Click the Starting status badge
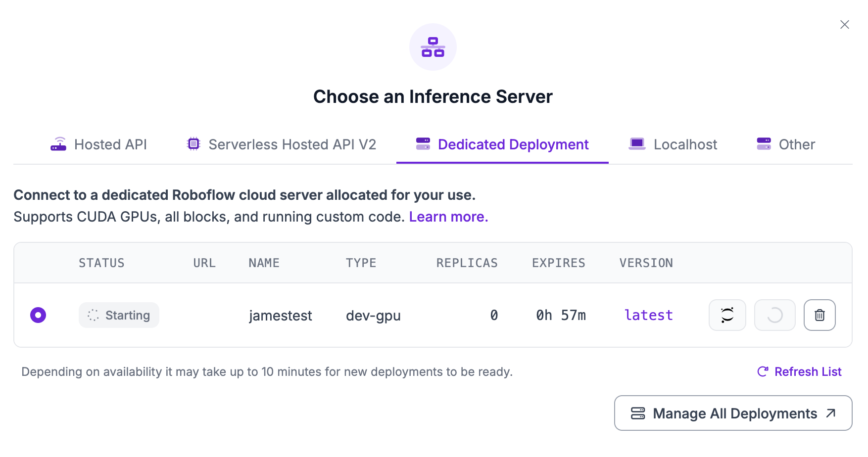This screenshot has height=457, width=868. click(119, 315)
